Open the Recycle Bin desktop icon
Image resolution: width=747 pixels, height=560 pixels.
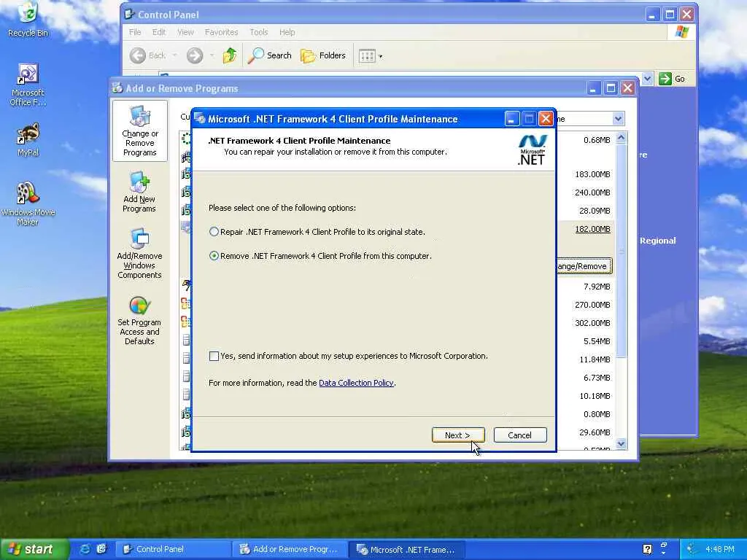click(28, 19)
